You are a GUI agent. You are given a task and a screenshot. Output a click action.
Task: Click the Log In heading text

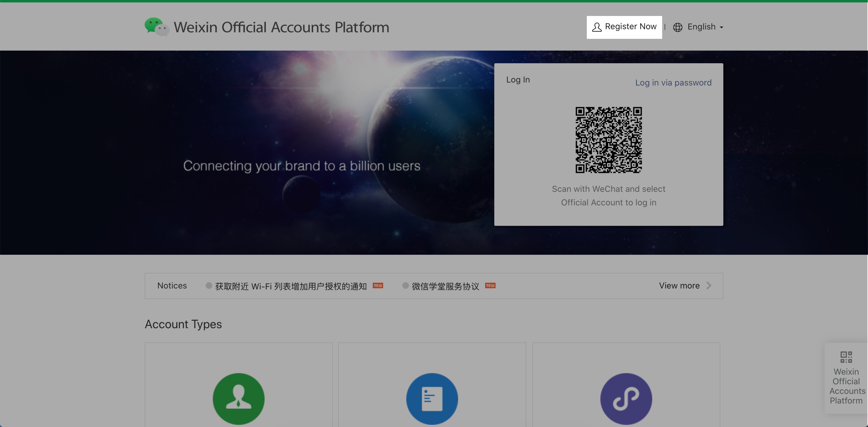point(518,80)
